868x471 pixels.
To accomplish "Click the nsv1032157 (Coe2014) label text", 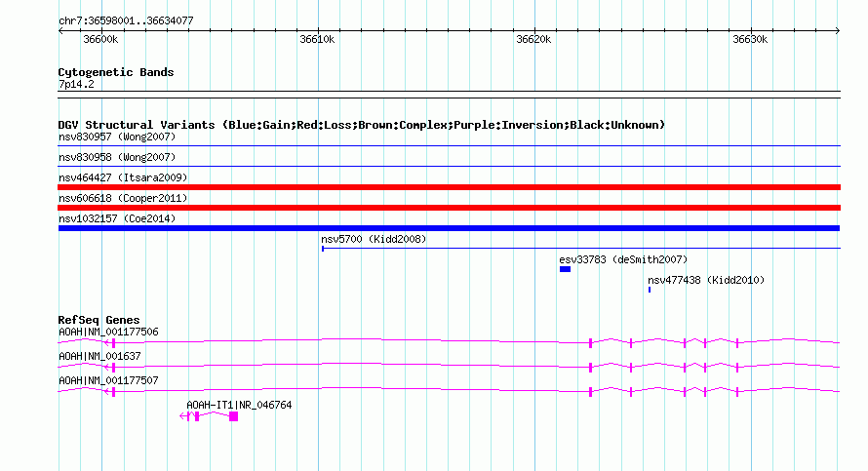I will [x=117, y=218].
